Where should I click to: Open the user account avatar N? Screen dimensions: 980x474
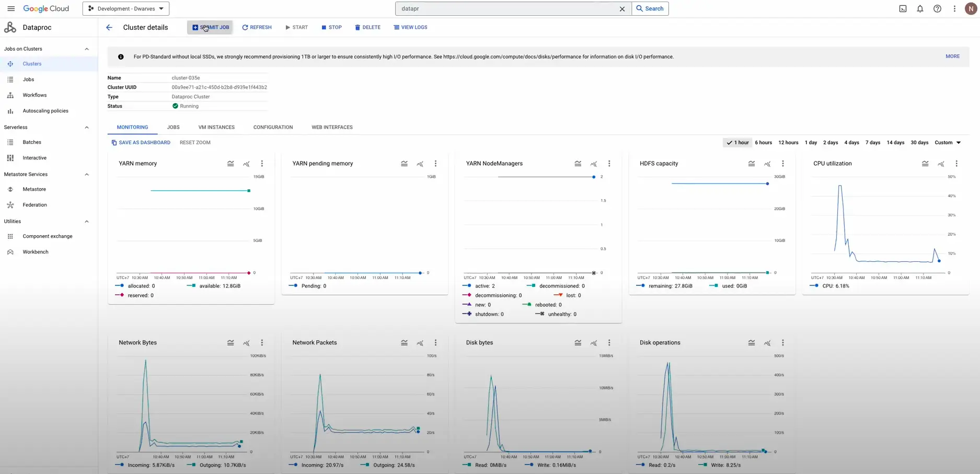pyautogui.click(x=971, y=8)
